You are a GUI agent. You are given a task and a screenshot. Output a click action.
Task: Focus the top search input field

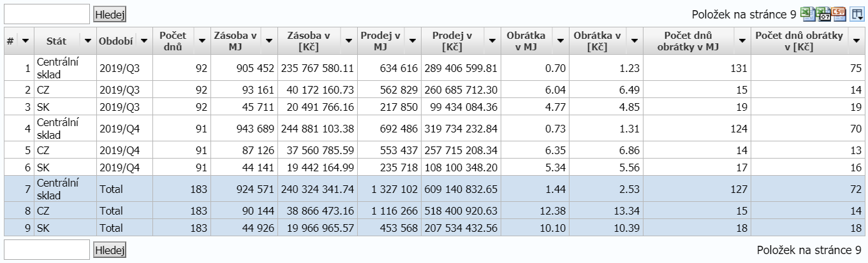pyautogui.click(x=47, y=13)
